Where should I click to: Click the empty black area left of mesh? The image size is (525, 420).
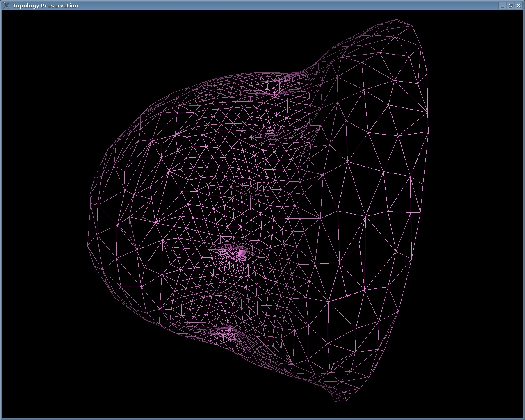click(x=41, y=205)
